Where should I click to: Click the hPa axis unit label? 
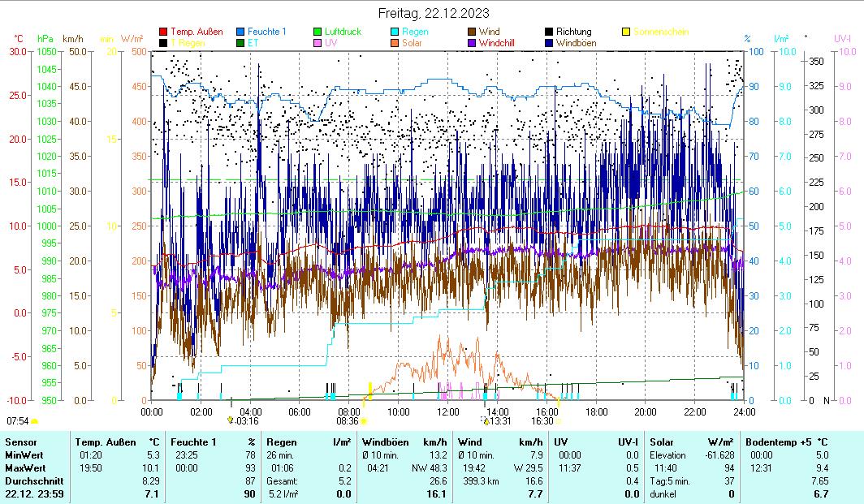pos(45,39)
